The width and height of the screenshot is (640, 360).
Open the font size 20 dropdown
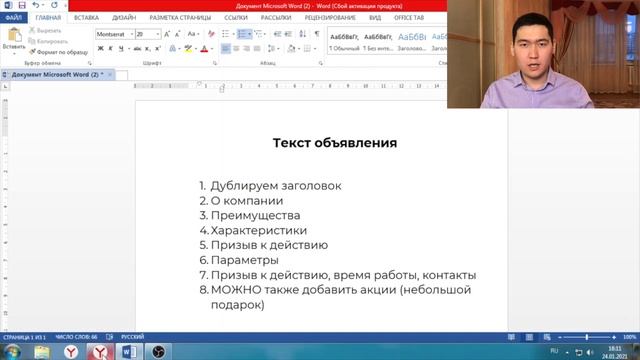pos(158,34)
